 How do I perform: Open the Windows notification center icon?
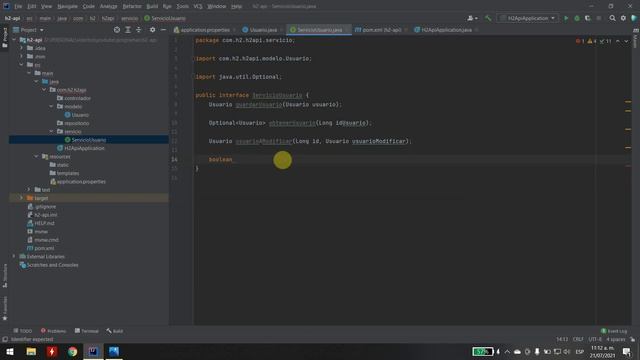click(x=627, y=351)
